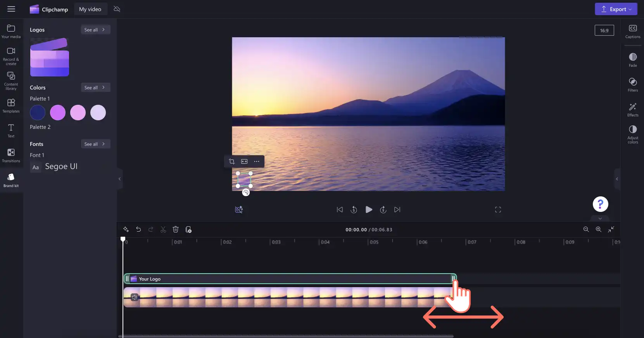See all Colors
The image size is (644, 338).
95,87
